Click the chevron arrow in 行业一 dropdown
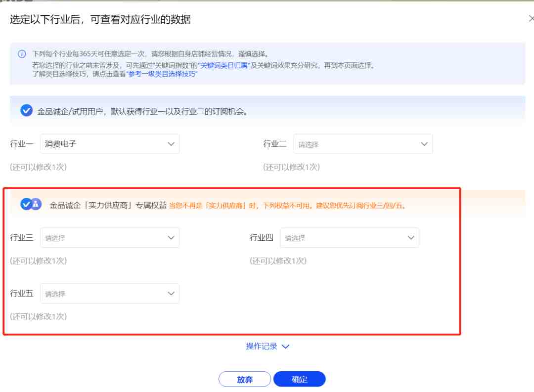 coord(171,144)
